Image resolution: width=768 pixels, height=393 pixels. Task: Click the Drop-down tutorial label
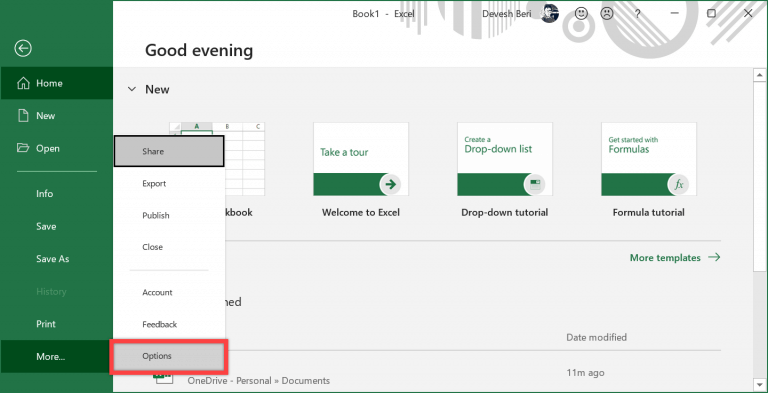[505, 212]
